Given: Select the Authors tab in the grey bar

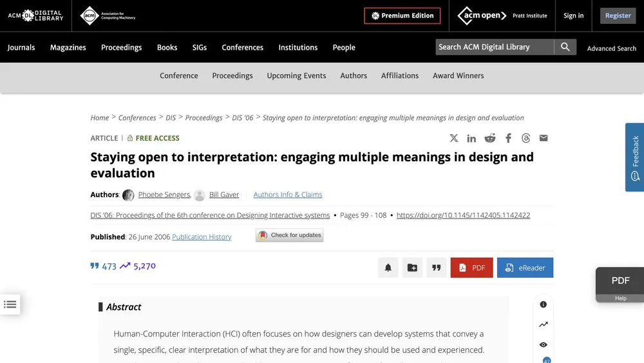Looking at the screenshot, I should coord(353,75).
